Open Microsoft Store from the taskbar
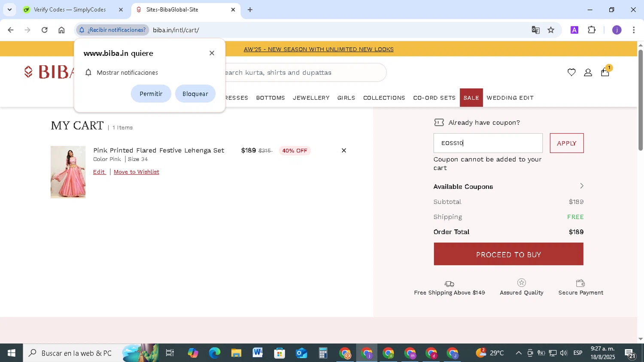The height and width of the screenshot is (362, 644). coord(279,353)
